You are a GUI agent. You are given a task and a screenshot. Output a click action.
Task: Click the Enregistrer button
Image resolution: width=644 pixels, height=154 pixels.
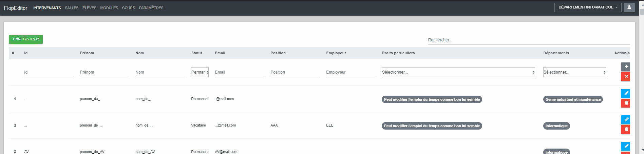click(26, 39)
